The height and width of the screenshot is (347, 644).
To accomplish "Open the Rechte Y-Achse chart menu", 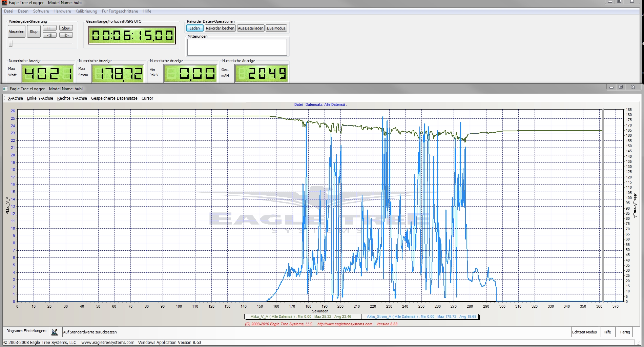I will pos(72,98).
